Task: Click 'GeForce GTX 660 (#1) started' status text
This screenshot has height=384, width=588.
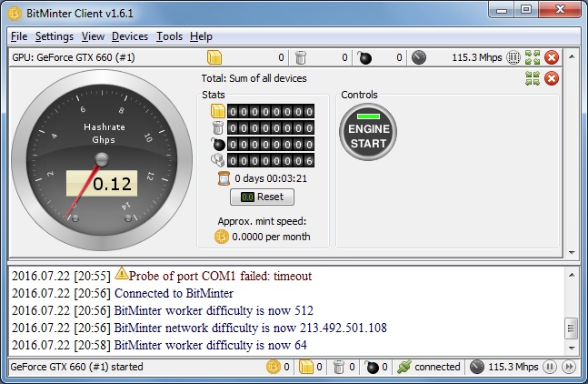Action: pyautogui.click(x=77, y=367)
